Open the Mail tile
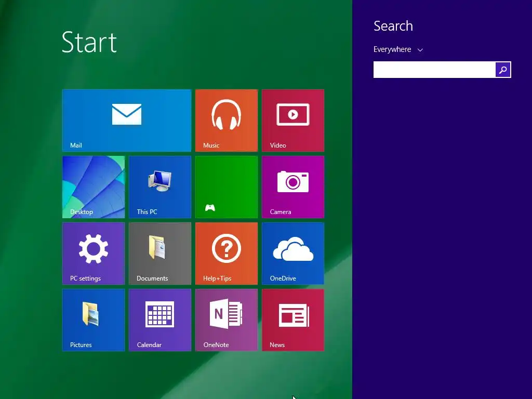Screen dimensions: 532x399 point(127,121)
